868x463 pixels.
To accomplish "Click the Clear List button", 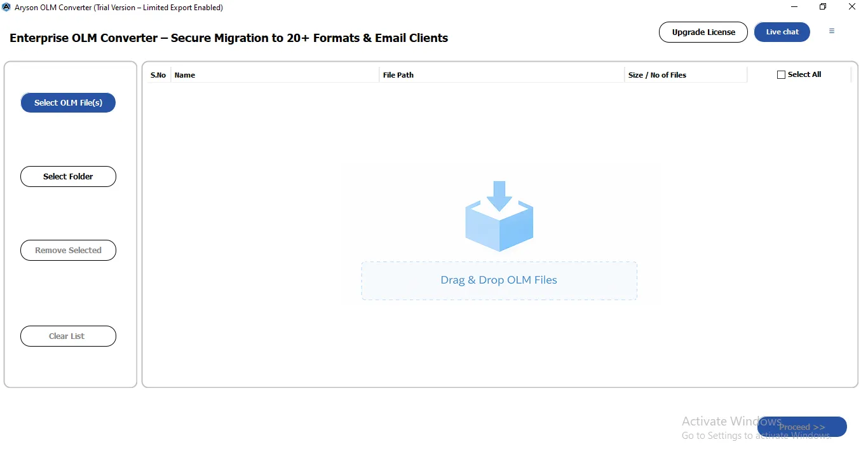I will (68, 336).
